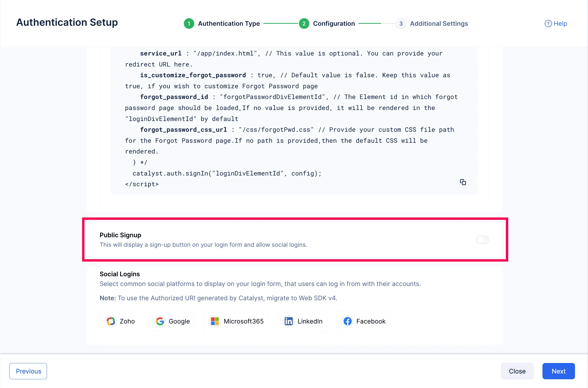Open the Help link text

point(560,23)
